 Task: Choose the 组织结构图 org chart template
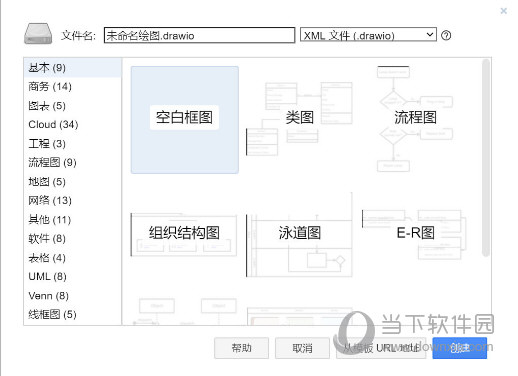pyautogui.click(x=184, y=235)
